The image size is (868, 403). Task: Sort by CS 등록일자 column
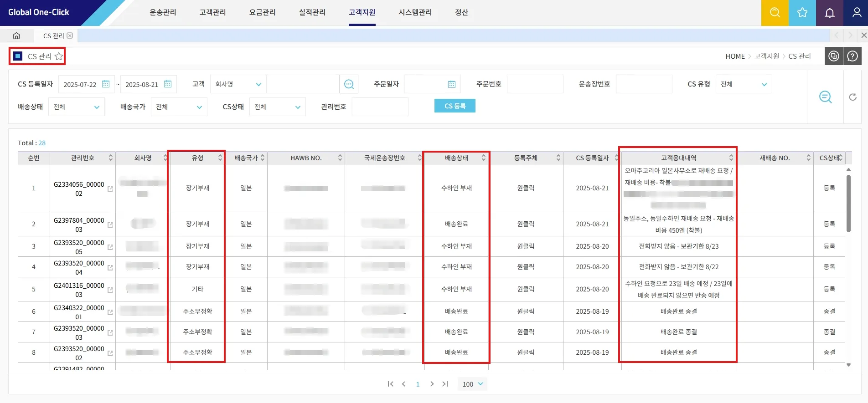coord(616,158)
